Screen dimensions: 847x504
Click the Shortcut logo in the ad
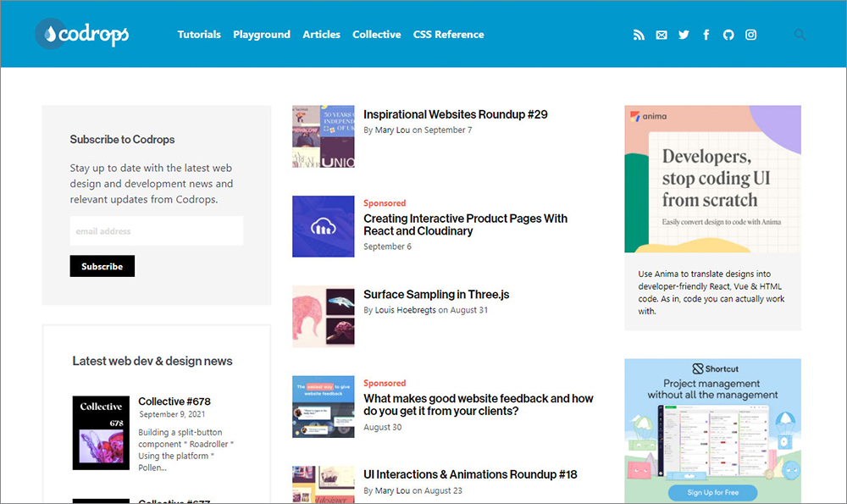(x=715, y=369)
